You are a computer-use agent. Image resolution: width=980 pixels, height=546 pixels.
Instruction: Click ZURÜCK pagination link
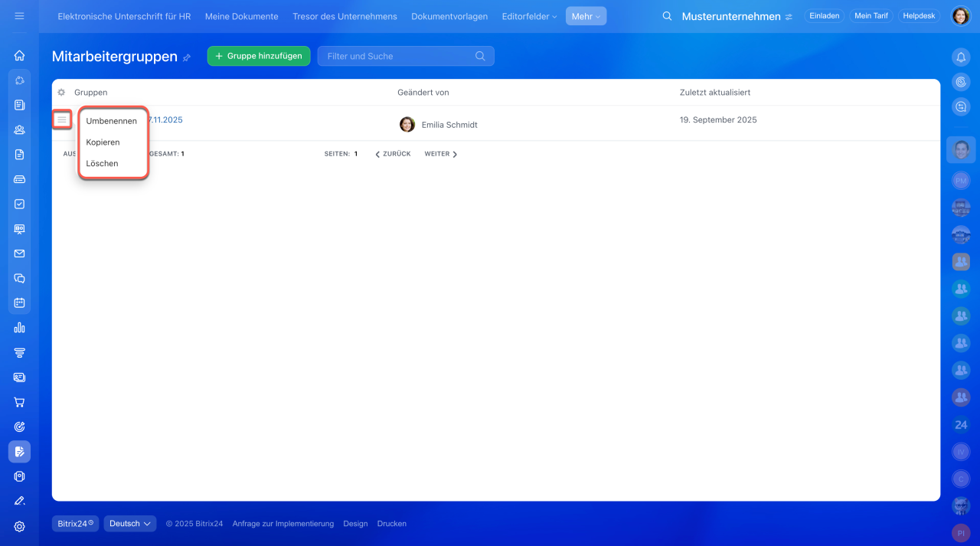pos(393,154)
